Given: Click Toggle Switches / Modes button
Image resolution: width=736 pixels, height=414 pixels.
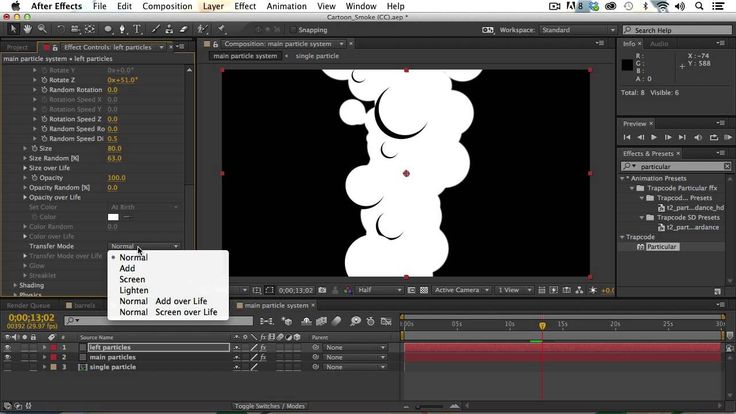Looking at the screenshot, I should (269, 406).
